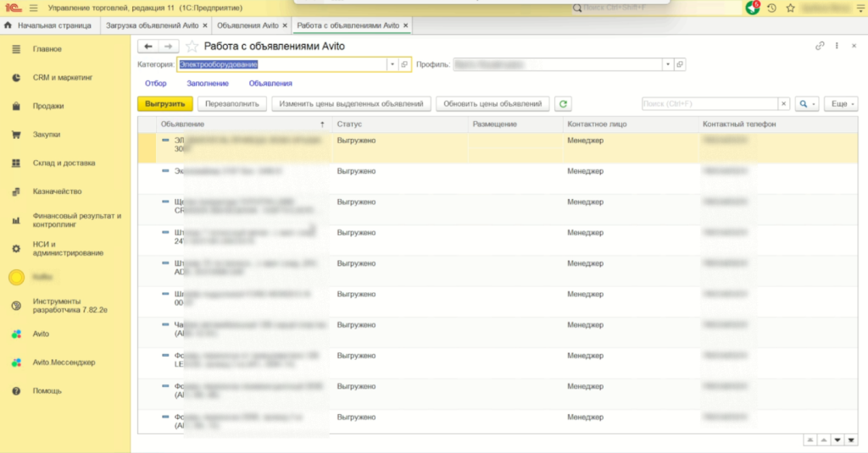Screen dimensions: 868x453
Task: Open the history clock icon
Action: [771, 8]
